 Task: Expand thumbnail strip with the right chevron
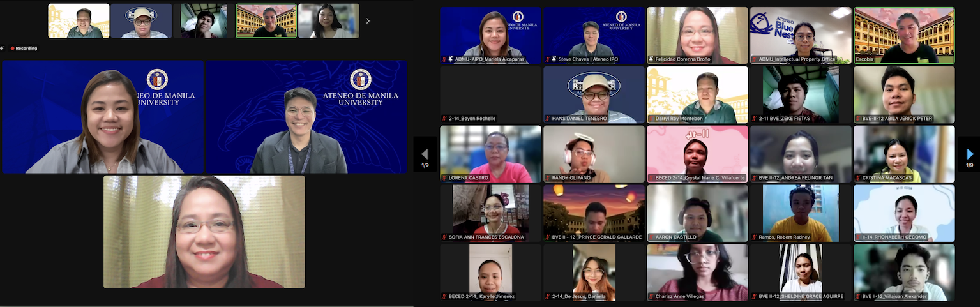[368, 21]
